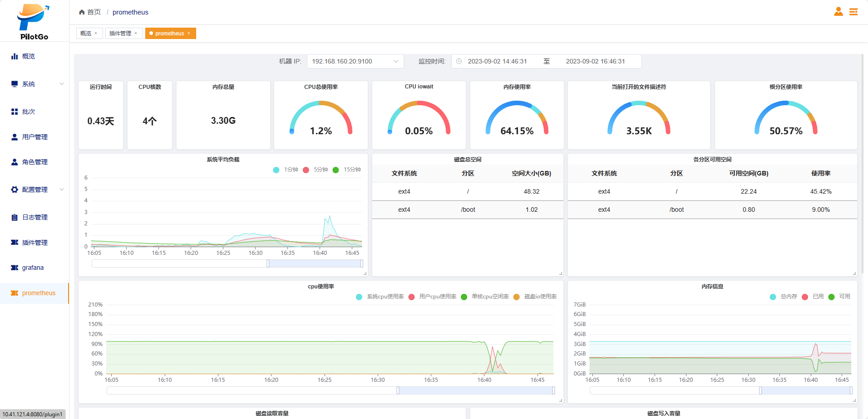Click the monitoring start time field
Viewport: 868px width, 419px height.
[x=497, y=61]
